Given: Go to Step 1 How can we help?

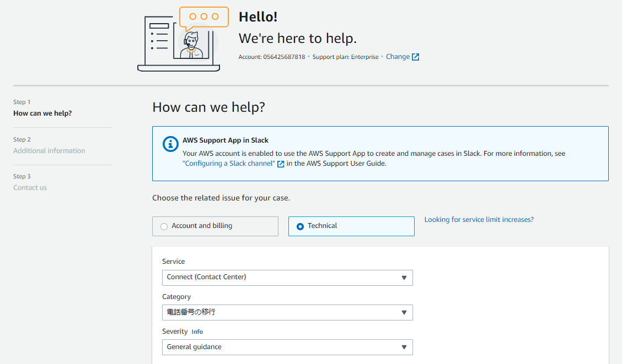Looking at the screenshot, I should [x=42, y=113].
